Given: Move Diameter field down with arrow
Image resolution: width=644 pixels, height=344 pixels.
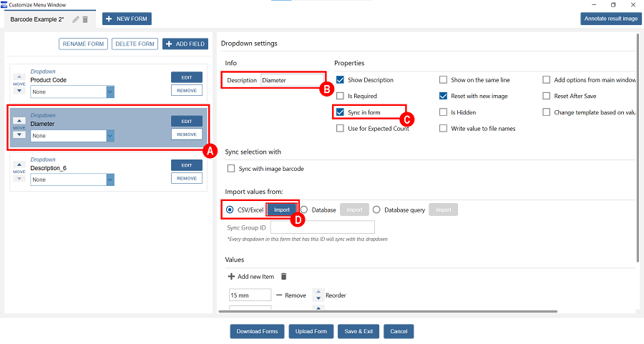Looking at the screenshot, I should click(20, 134).
